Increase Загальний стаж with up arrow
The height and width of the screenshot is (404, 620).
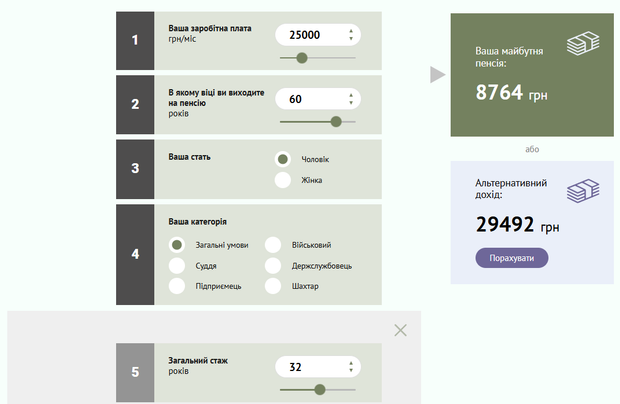pyautogui.click(x=350, y=362)
